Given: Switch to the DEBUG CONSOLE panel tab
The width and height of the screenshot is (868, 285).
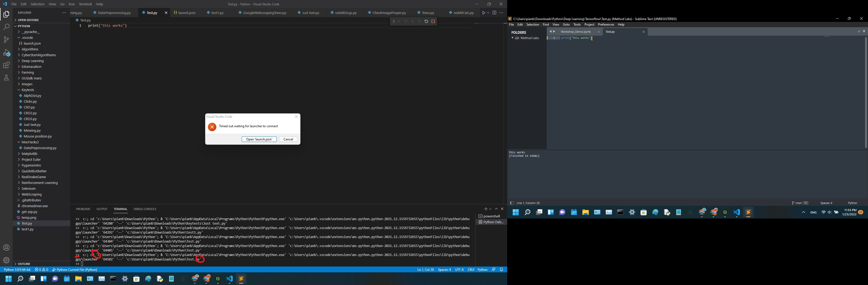Looking at the screenshot, I should [145, 209].
